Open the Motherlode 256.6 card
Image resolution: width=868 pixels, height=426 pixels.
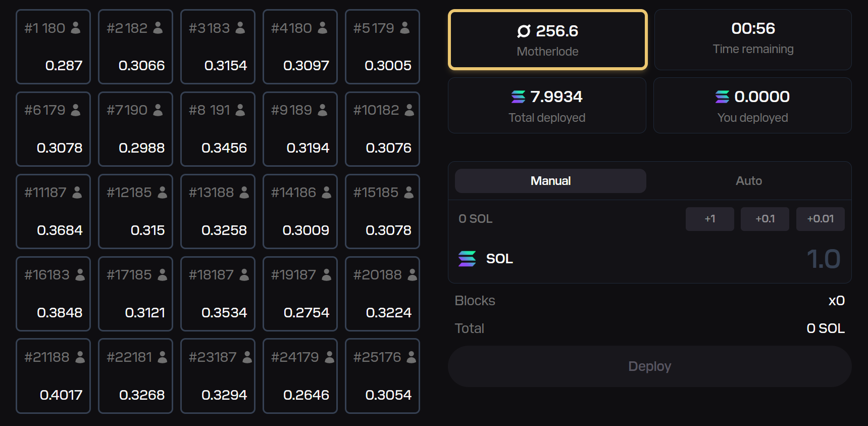(547, 39)
